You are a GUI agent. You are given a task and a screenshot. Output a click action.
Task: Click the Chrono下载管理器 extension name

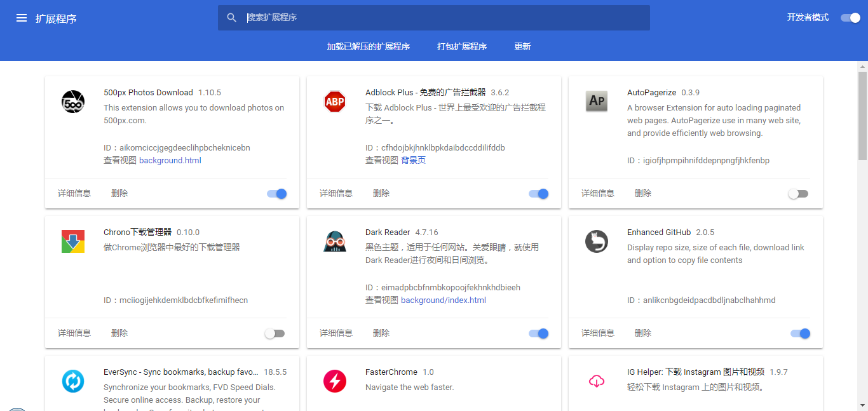138,232
